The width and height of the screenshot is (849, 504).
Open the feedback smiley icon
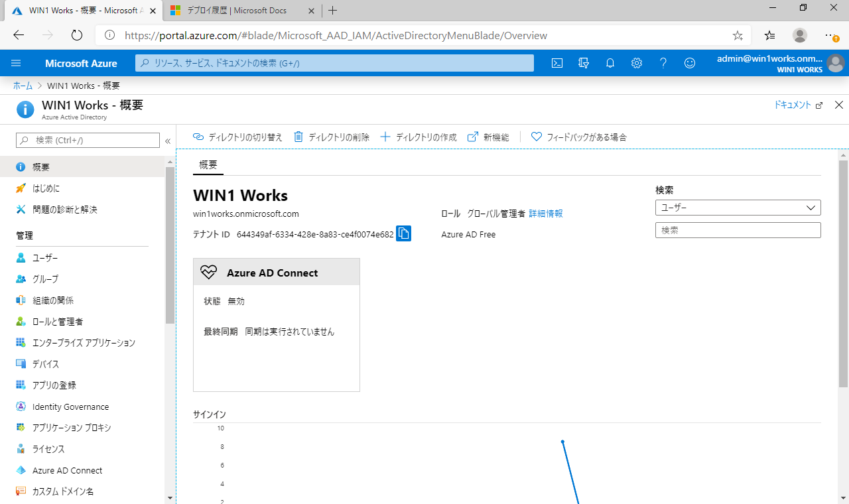click(690, 63)
